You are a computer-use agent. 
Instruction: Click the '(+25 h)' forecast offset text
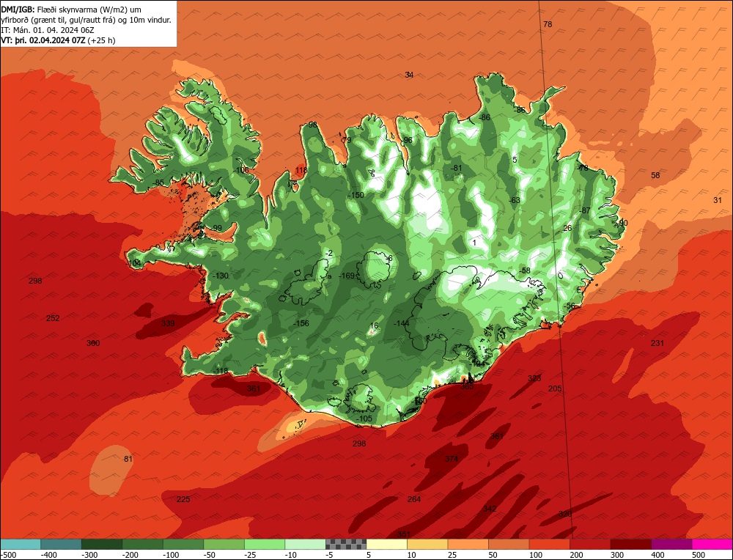pos(101,40)
